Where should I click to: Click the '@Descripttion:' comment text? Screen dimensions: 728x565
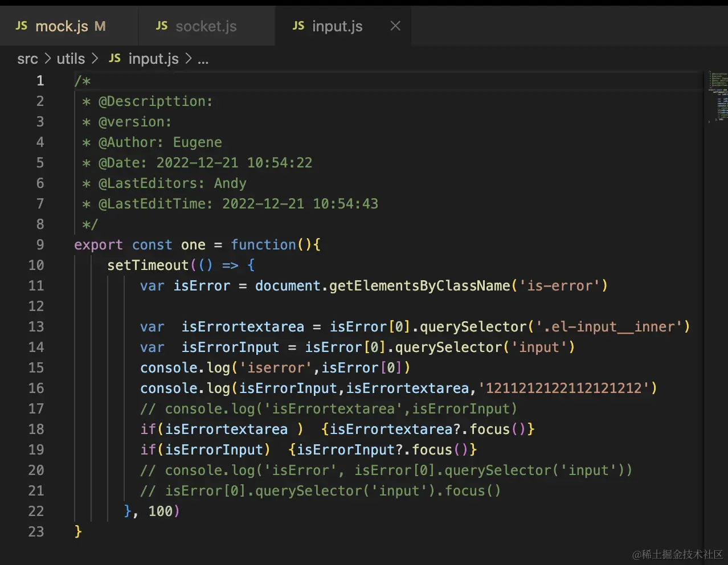point(156,101)
